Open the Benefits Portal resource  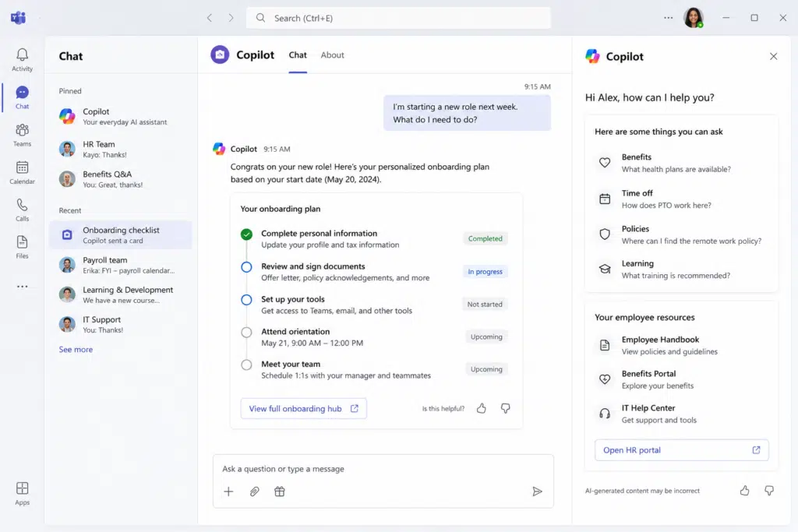pos(681,379)
